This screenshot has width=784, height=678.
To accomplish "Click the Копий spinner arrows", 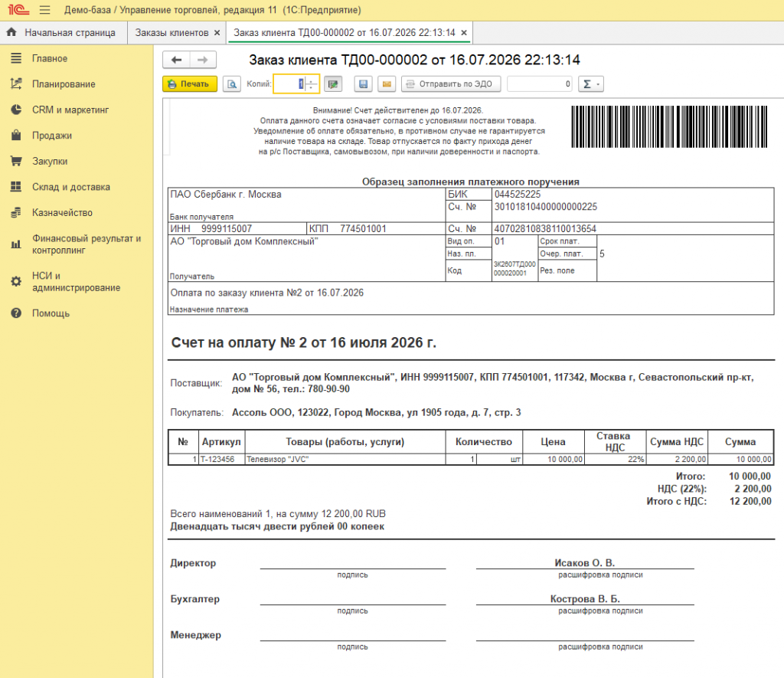I will click(311, 84).
